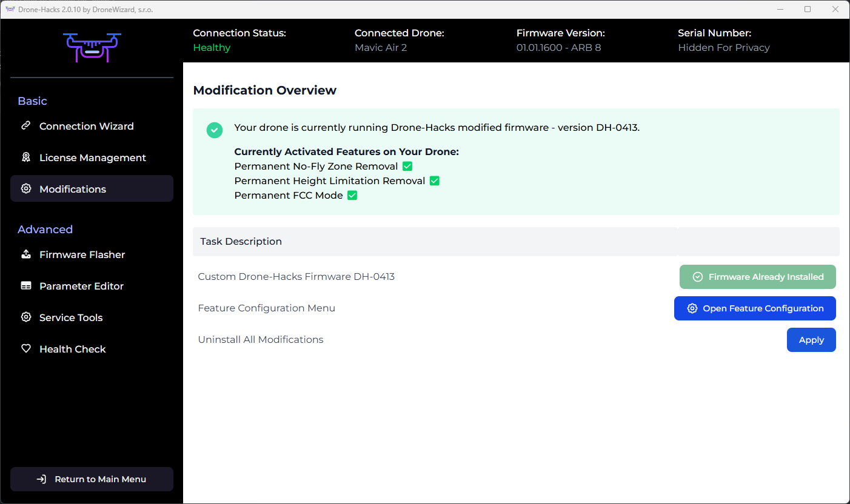Go to the License Management section
This screenshot has width=850, height=504.
92,157
